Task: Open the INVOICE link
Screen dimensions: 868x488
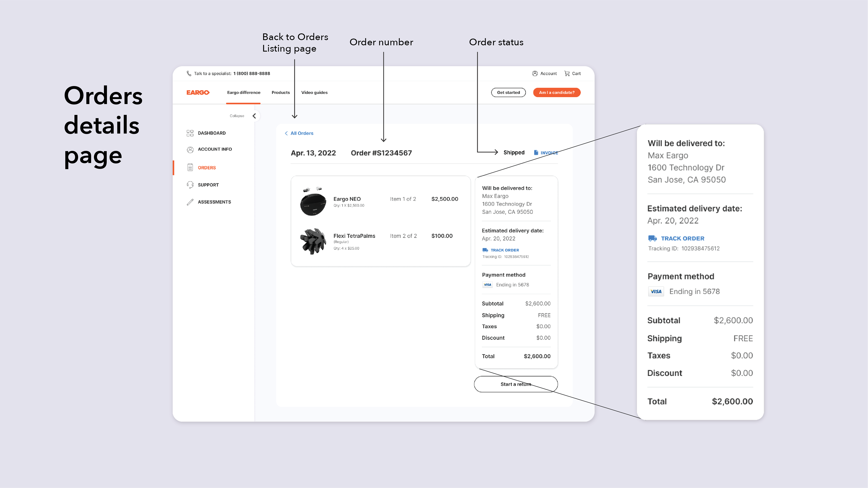Action: [x=549, y=153]
